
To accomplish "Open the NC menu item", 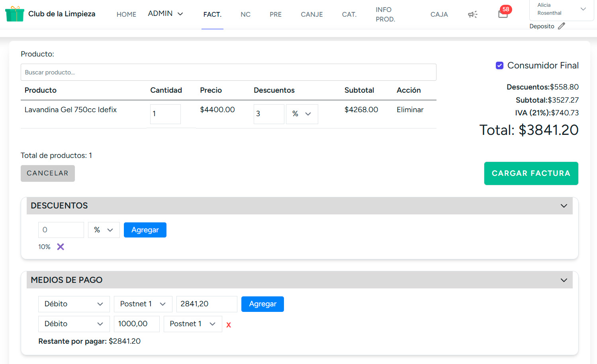I will 246,14.
